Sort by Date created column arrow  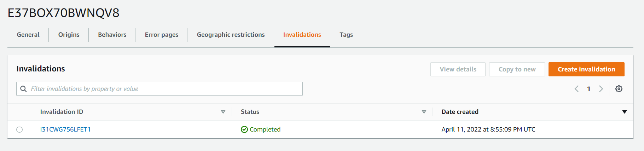(x=625, y=112)
